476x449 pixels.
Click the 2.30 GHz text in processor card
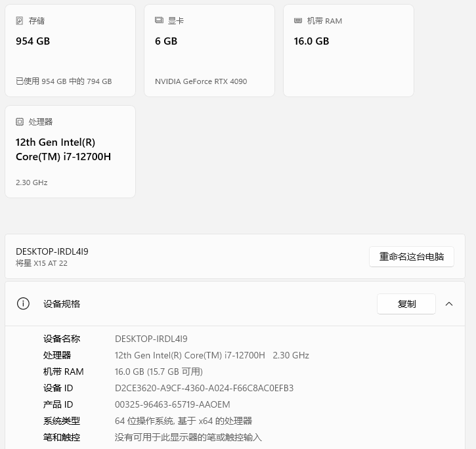[32, 182]
